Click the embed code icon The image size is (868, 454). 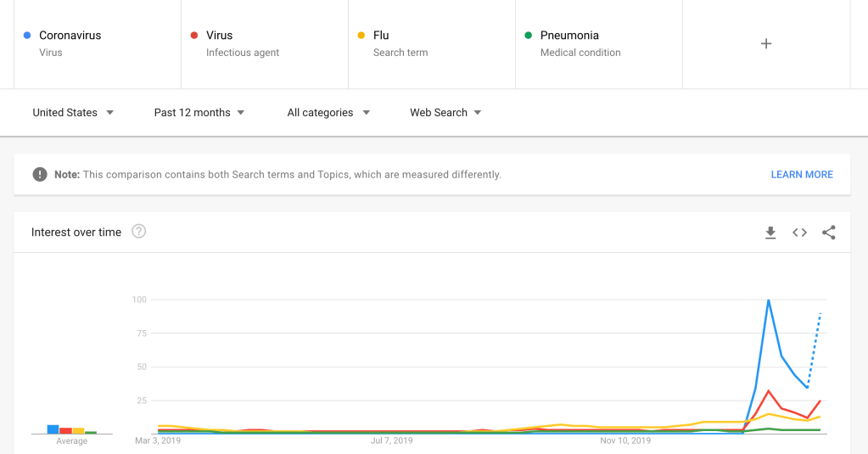799,233
